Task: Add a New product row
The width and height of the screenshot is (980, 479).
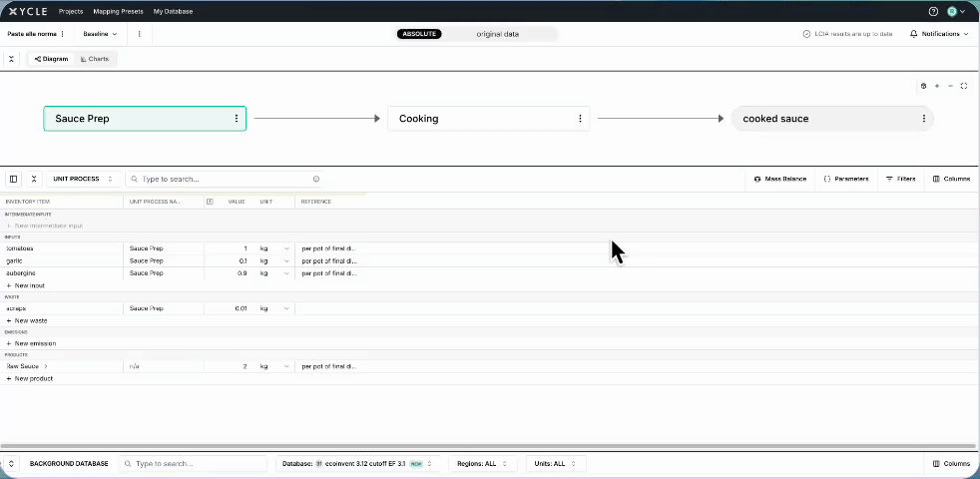Action: pyautogui.click(x=29, y=378)
